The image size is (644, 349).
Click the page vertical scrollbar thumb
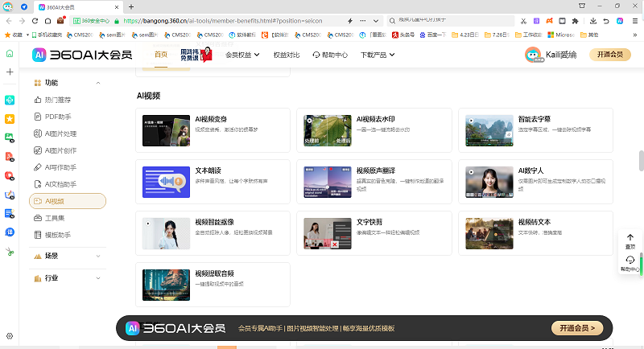[x=641, y=161]
